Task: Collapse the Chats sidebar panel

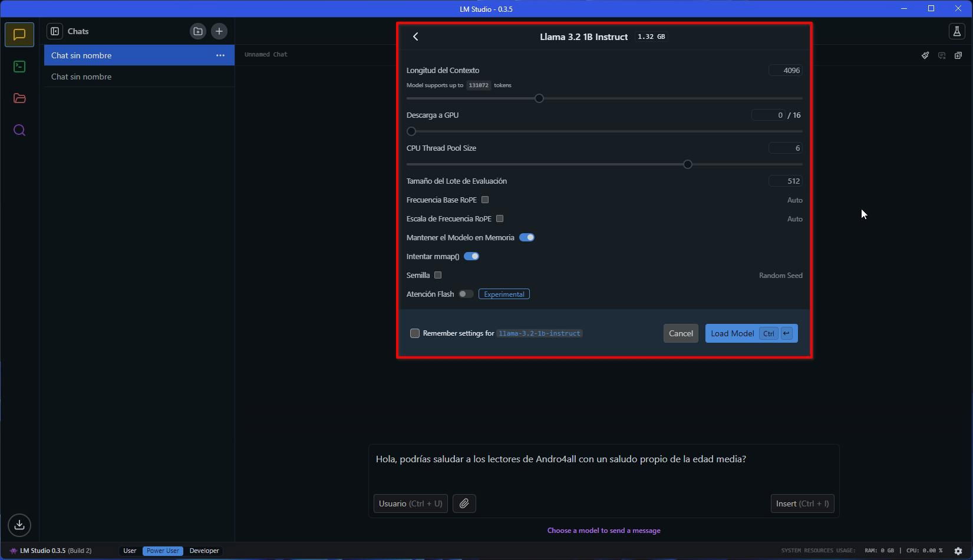Action: coord(55,31)
